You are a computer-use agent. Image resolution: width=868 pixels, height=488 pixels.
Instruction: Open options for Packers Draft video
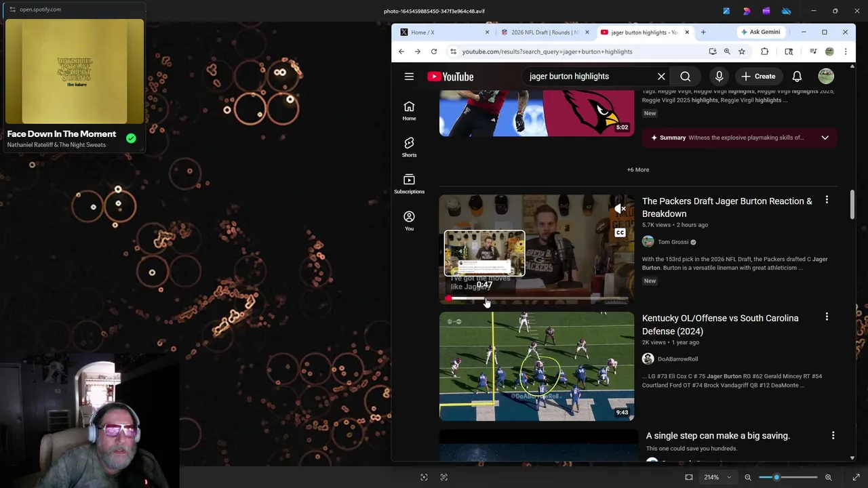(x=827, y=200)
